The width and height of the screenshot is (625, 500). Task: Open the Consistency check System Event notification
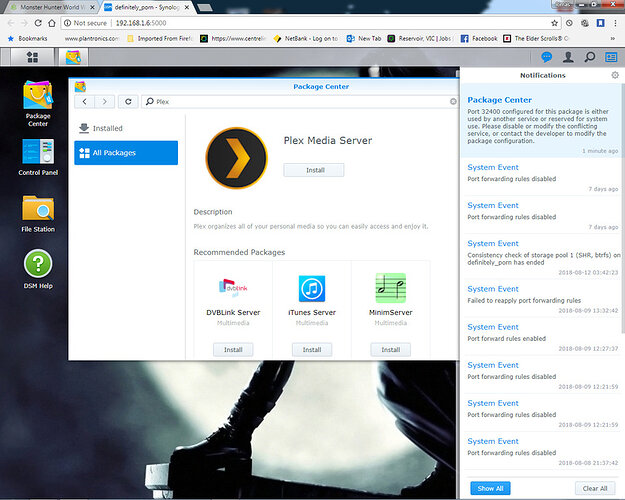(x=541, y=256)
